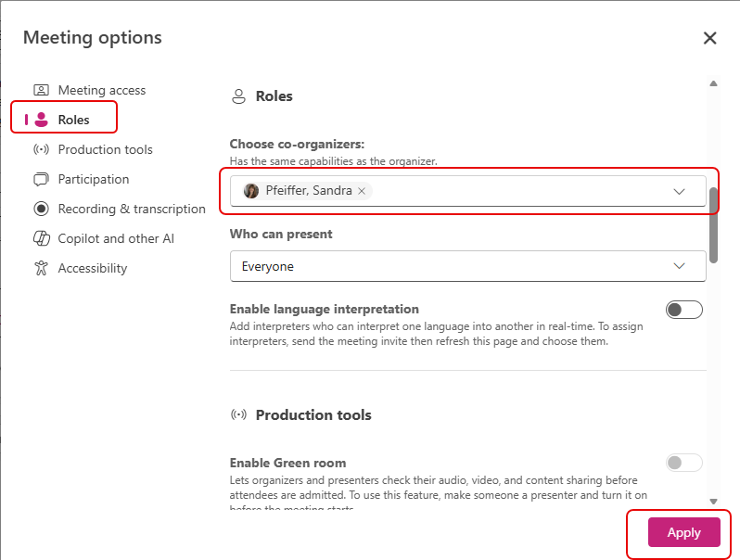Click the Recording & transcription icon
Viewport: 740px width, 560px height.
point(41,209)
